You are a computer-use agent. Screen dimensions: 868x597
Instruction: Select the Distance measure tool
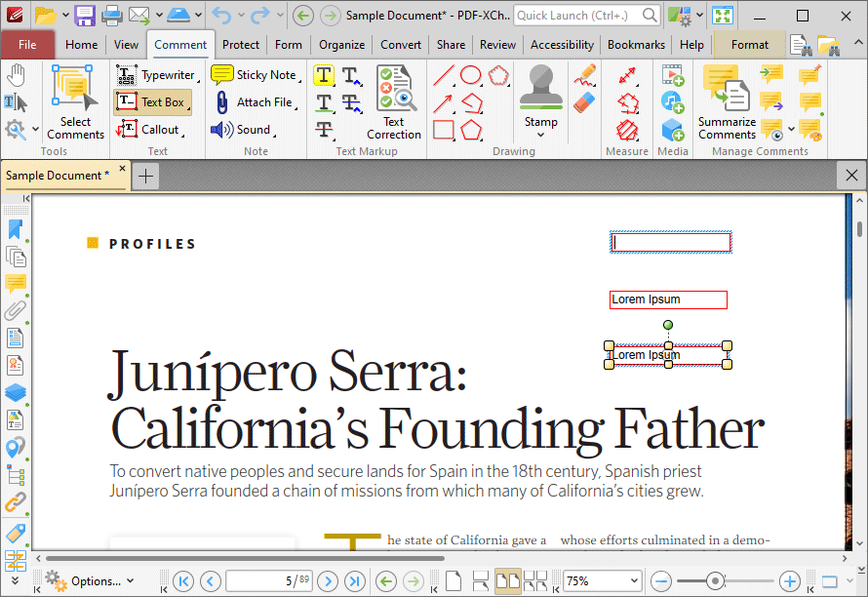[628, 75]
